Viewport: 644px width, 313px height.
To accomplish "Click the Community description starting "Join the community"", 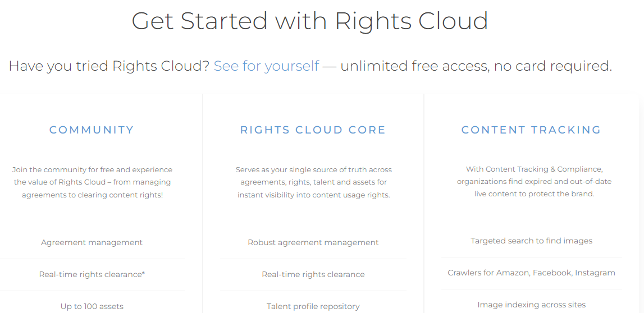I will (x=93, y=182).
